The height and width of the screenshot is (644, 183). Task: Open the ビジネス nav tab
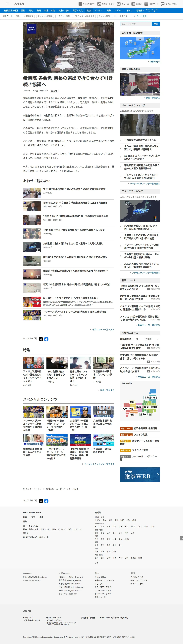[x=98, y=11]
